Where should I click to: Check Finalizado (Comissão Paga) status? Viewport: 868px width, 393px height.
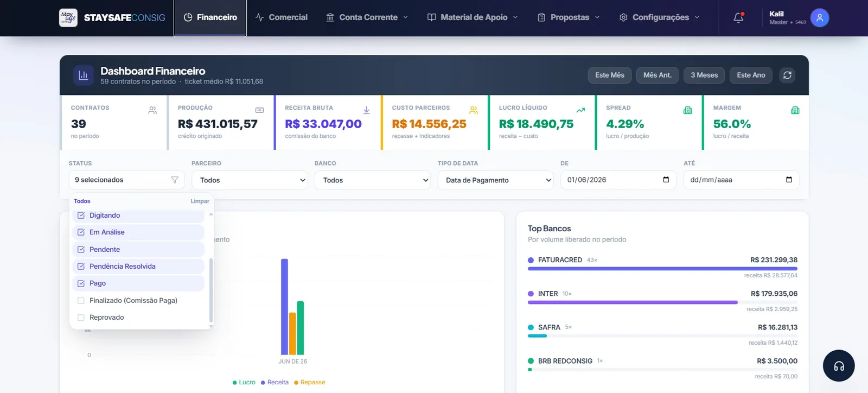81,301
